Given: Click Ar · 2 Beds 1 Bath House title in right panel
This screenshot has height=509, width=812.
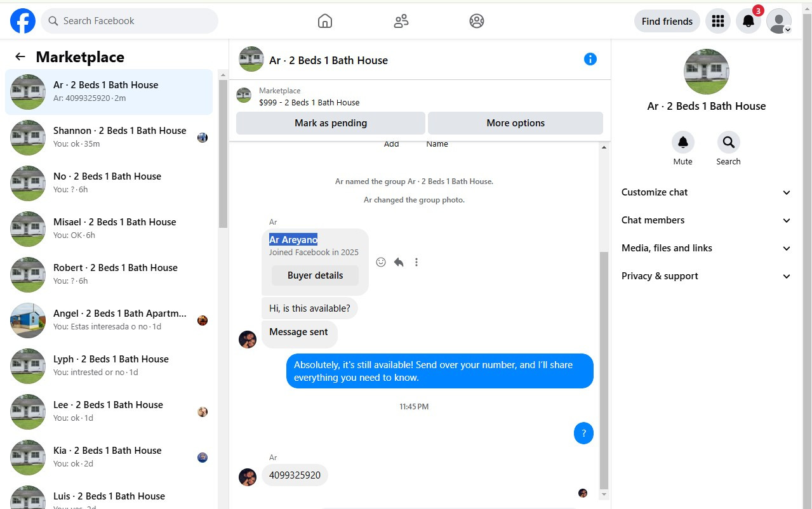Looking at the screenshot, I should point(707,106).
